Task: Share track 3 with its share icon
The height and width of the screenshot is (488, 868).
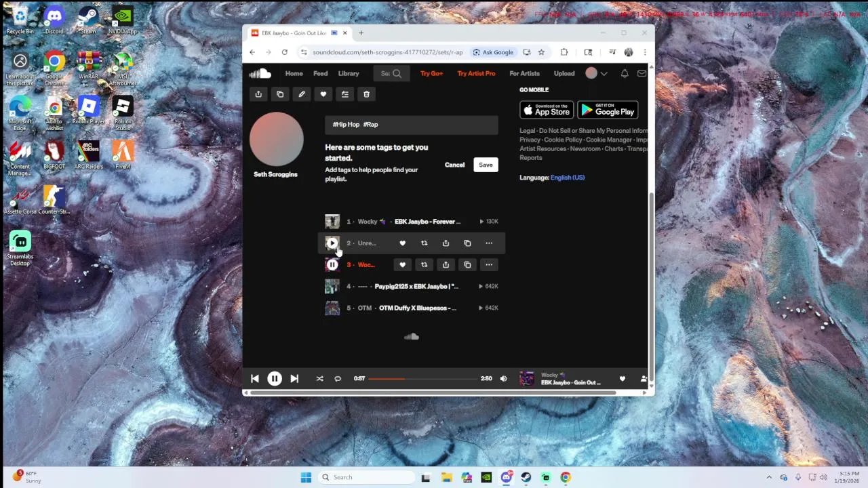Action: pos(446,265)
